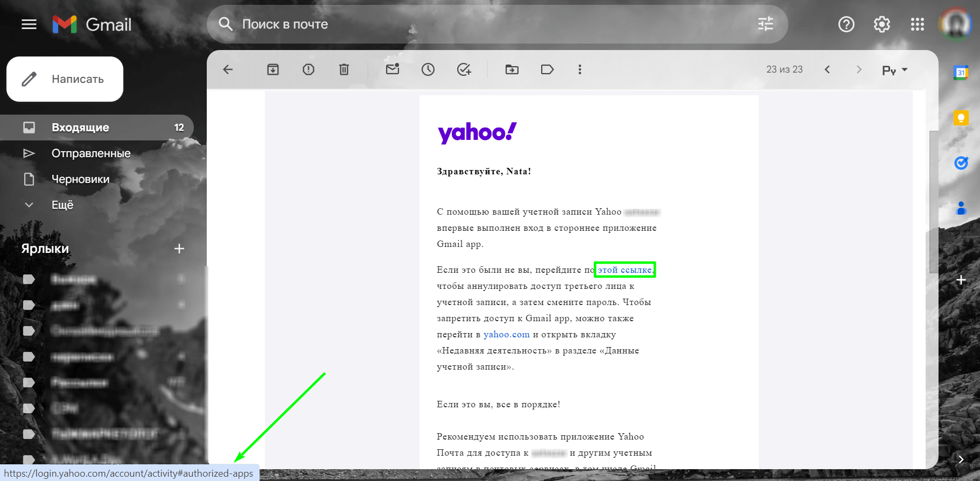Click the 23 из 23 counter
Screen dimensions: 980x481
(x=785, y=69)
